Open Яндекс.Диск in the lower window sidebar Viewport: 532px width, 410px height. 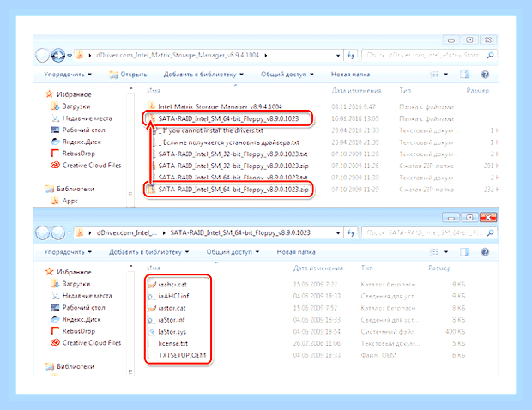coord(76,319)
